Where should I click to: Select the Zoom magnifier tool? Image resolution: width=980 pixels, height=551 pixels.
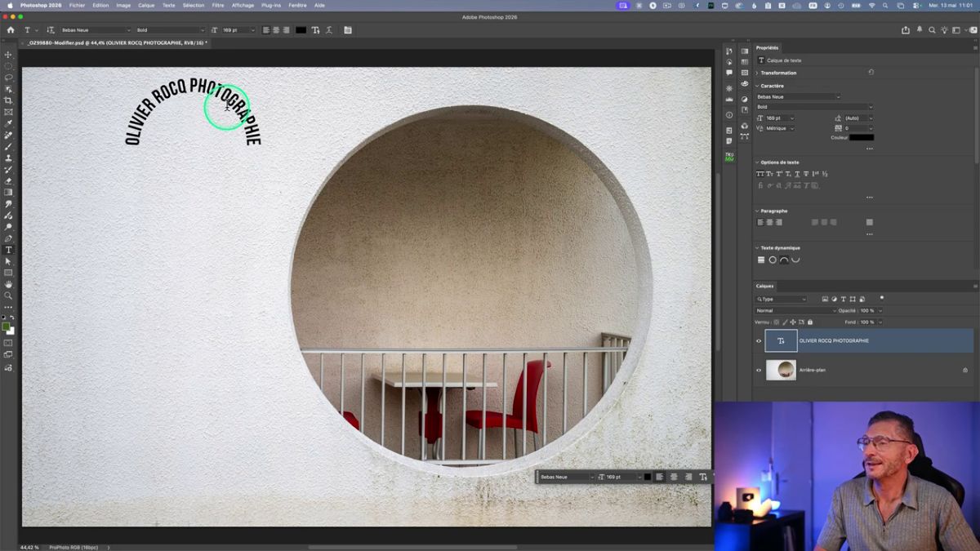pyautogui.click(x=8, y=295)
